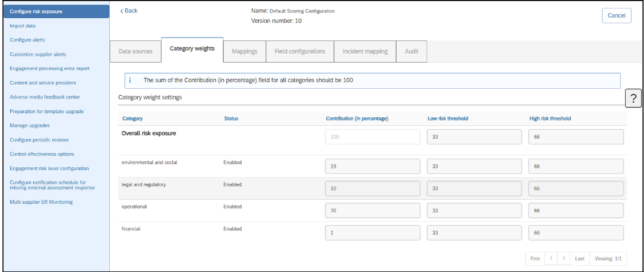
Task: Open Preparation for template upgrade
Action: (47, 112)
